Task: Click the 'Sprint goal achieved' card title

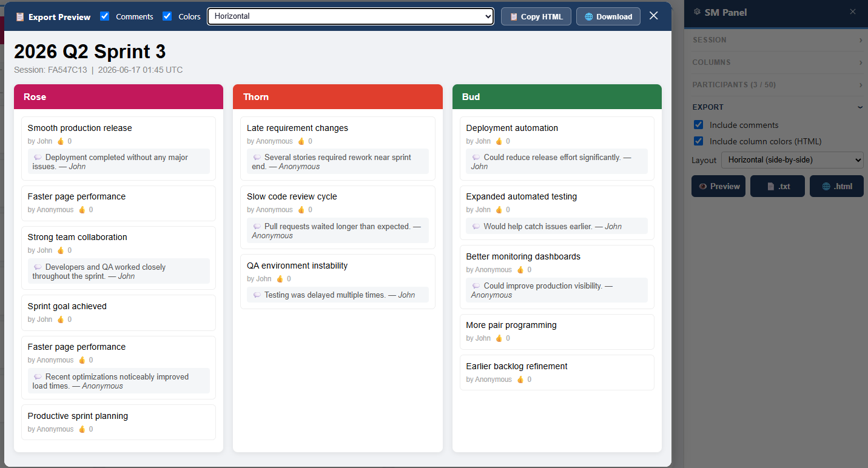Action: tap(67, 306)
